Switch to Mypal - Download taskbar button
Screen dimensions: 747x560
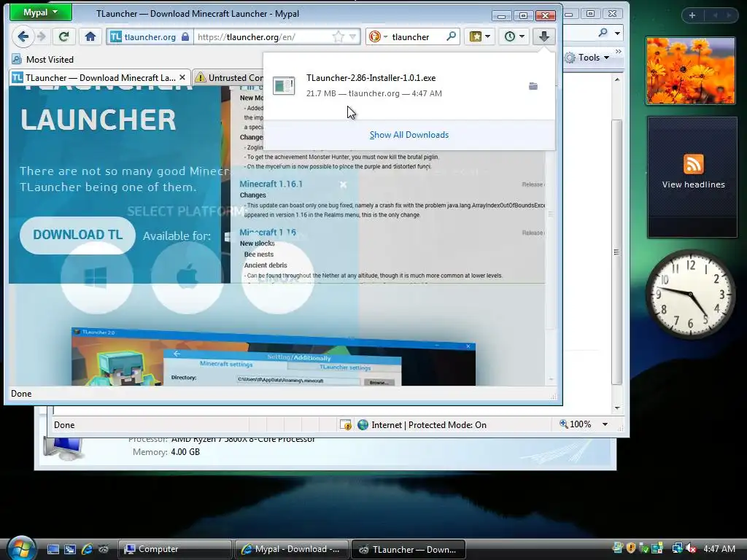(292, 549)
